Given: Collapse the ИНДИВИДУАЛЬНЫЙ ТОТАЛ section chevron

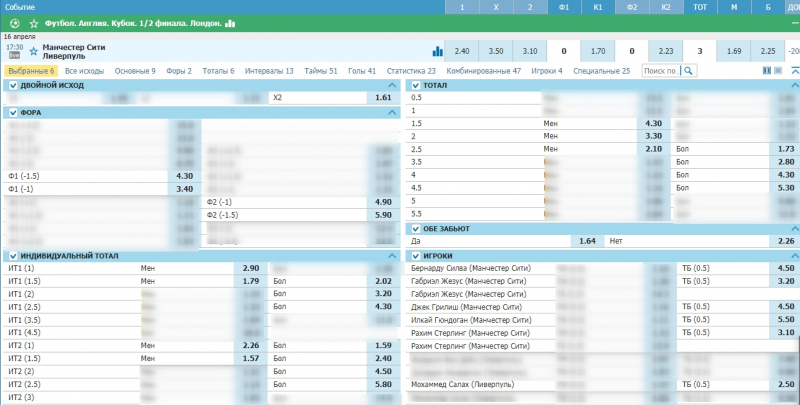Looking at the screenshot, I should (391, 256).
